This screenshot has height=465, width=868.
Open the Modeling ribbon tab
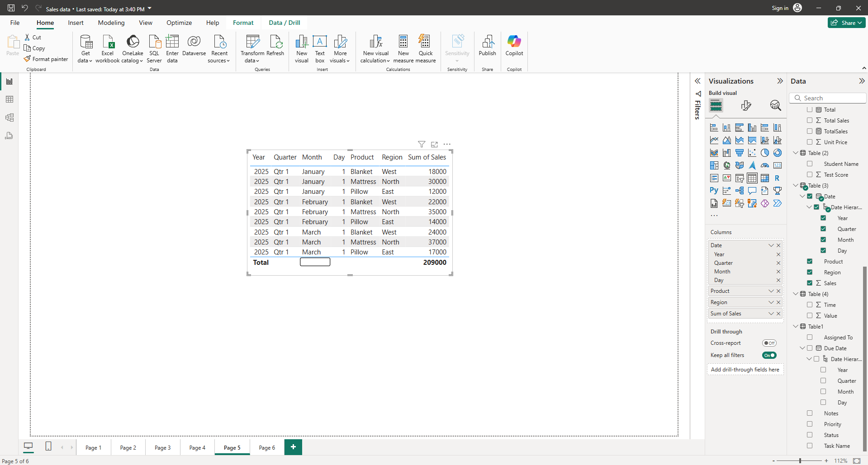(x=111, y=23)
